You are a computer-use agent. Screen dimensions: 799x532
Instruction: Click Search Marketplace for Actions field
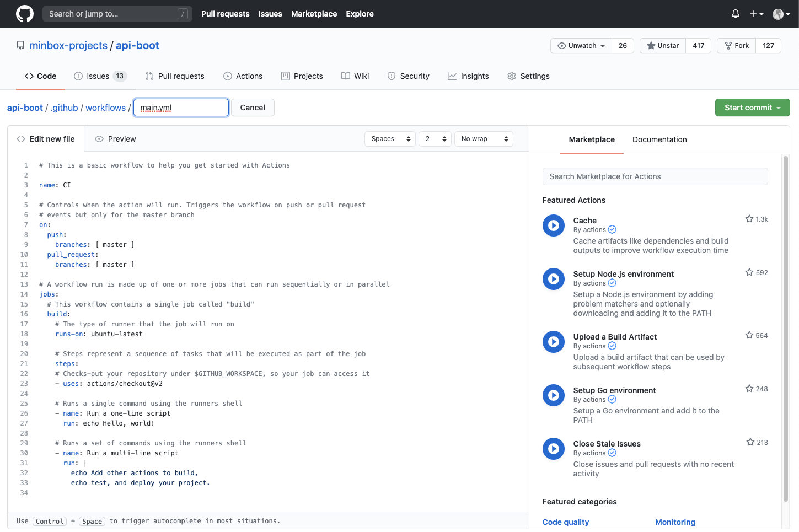pos(655,176)
